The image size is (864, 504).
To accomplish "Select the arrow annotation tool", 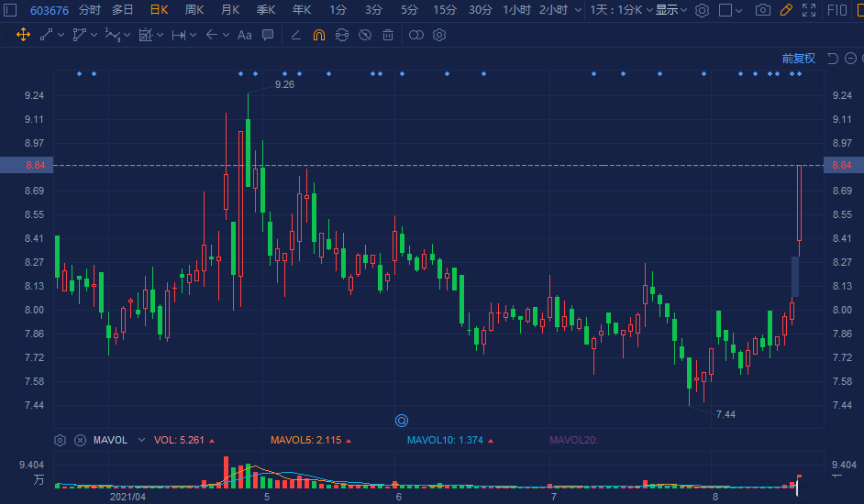I will pos(212,35).
